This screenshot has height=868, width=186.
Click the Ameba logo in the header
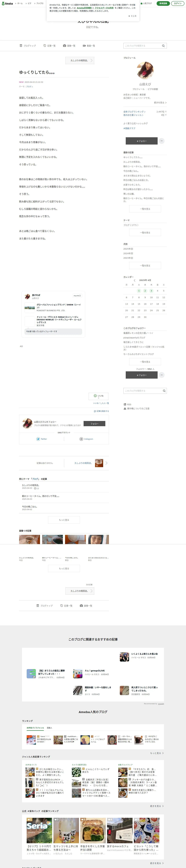coord(7,3)
